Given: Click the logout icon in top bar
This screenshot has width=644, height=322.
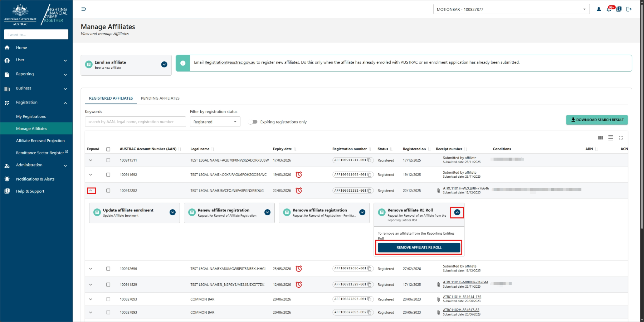Looking at the screenshot, I should [629, 9].
